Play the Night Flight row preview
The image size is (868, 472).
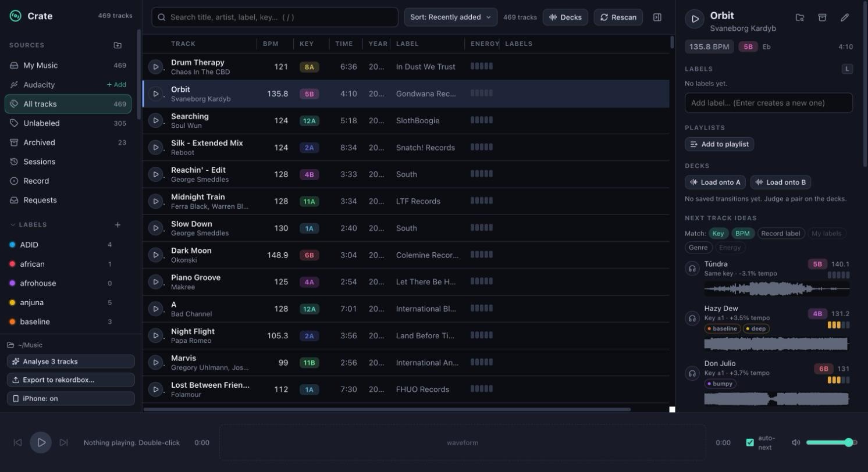click(x=155, y=335)
